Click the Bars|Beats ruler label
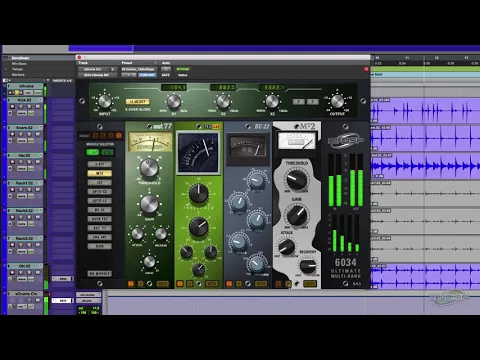 click(21, 58)
